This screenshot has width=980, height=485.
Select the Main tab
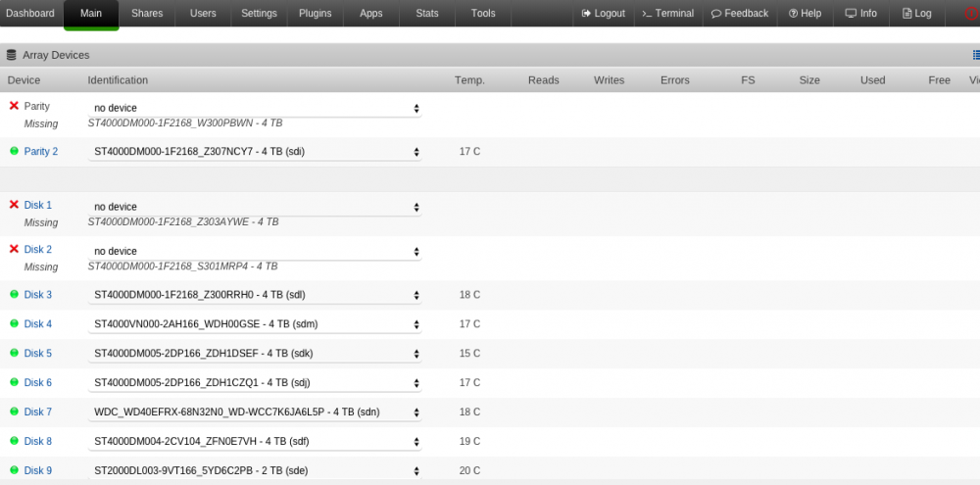click(91, 13)
